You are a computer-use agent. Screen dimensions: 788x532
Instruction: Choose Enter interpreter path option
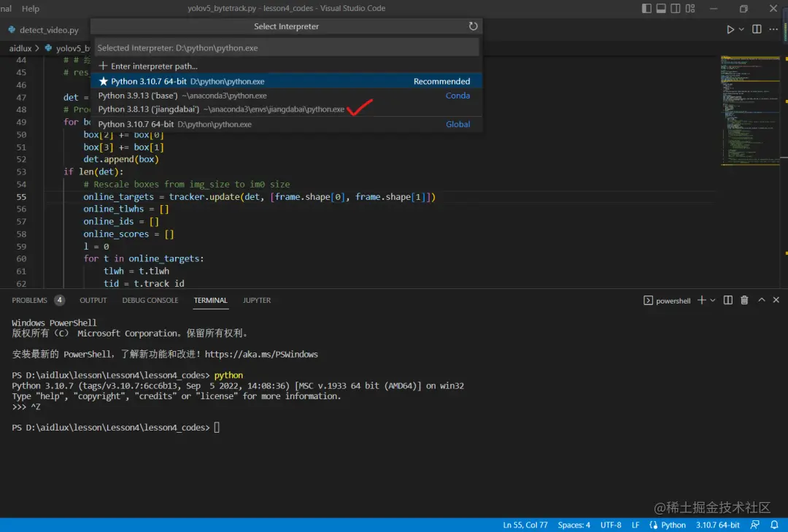(x=287, y=66)
